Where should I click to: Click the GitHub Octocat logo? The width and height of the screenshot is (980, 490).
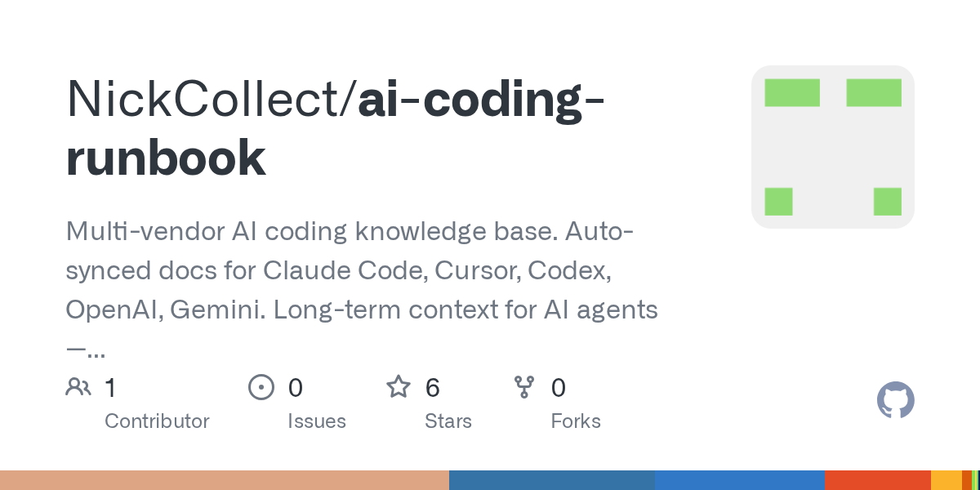tap(895, 401)
